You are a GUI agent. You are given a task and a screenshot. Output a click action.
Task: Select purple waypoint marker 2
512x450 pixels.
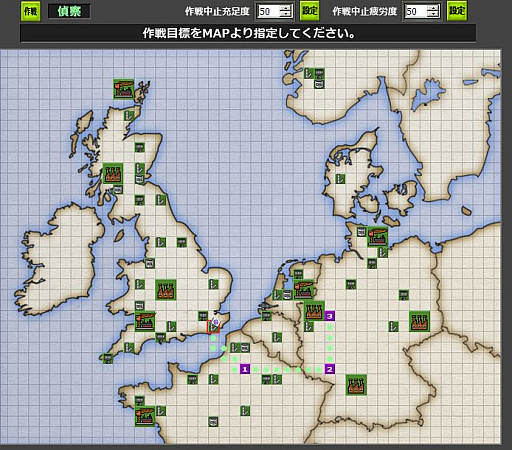(x=330, y=369)
